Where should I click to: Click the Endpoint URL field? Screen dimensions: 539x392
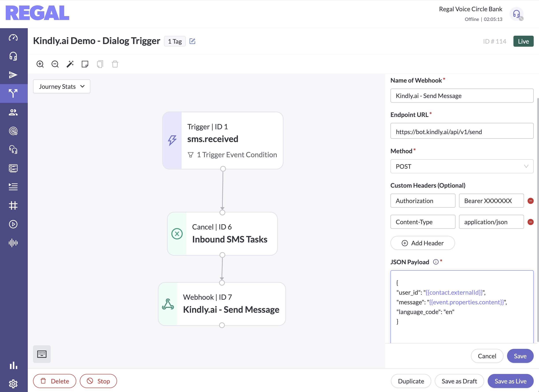462,131
